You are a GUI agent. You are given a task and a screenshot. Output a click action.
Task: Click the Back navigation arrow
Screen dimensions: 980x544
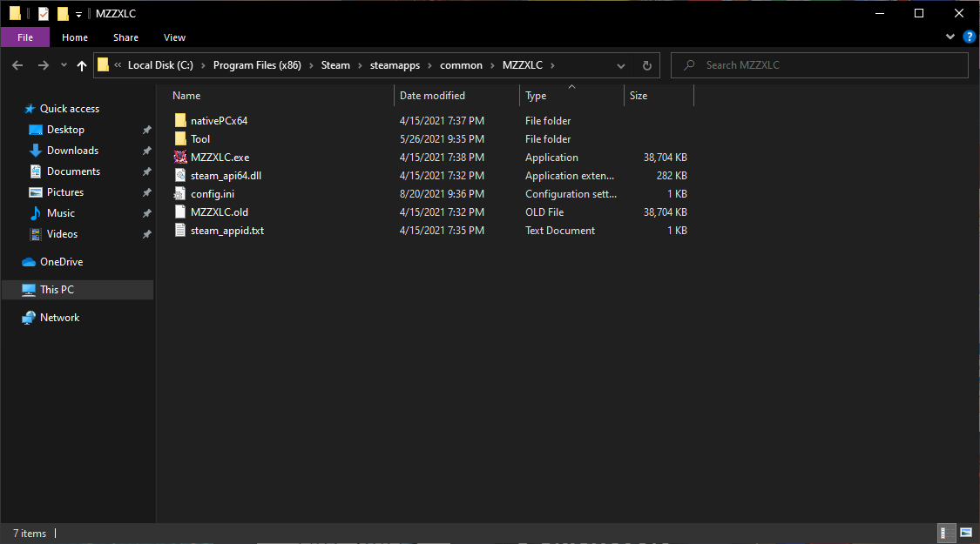coord(17,65)
